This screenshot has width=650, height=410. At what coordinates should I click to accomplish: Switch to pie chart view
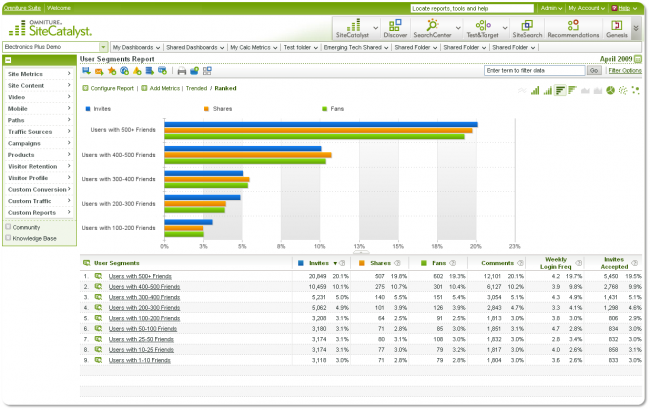610,90
